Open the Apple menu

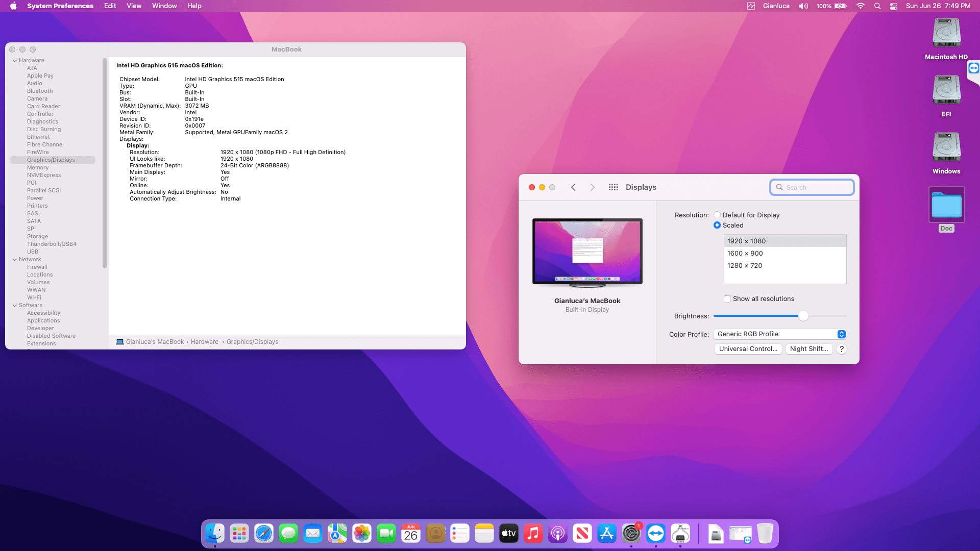point(14,6)
